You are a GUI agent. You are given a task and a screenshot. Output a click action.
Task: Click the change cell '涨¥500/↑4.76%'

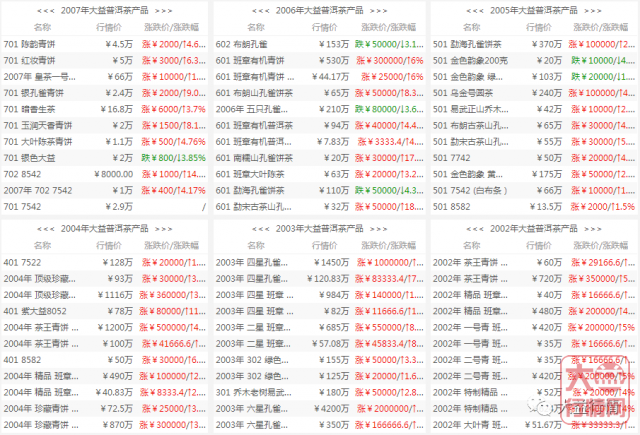[173, 142]
